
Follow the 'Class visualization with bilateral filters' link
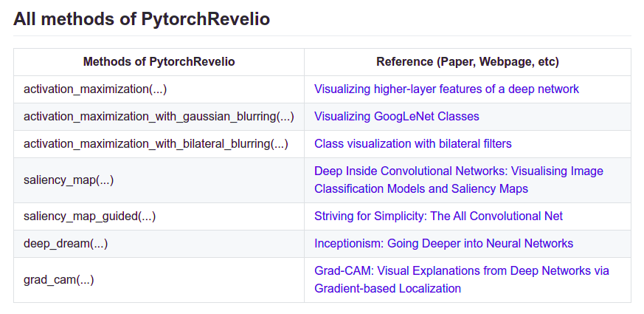click(x=412, y=143)
